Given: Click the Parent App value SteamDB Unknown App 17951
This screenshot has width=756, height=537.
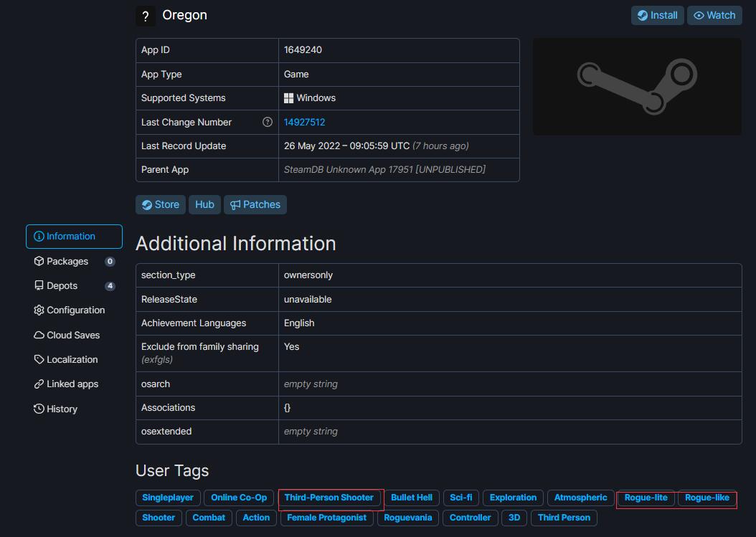Looking at the screenshot, I should [x=384, y=170].
